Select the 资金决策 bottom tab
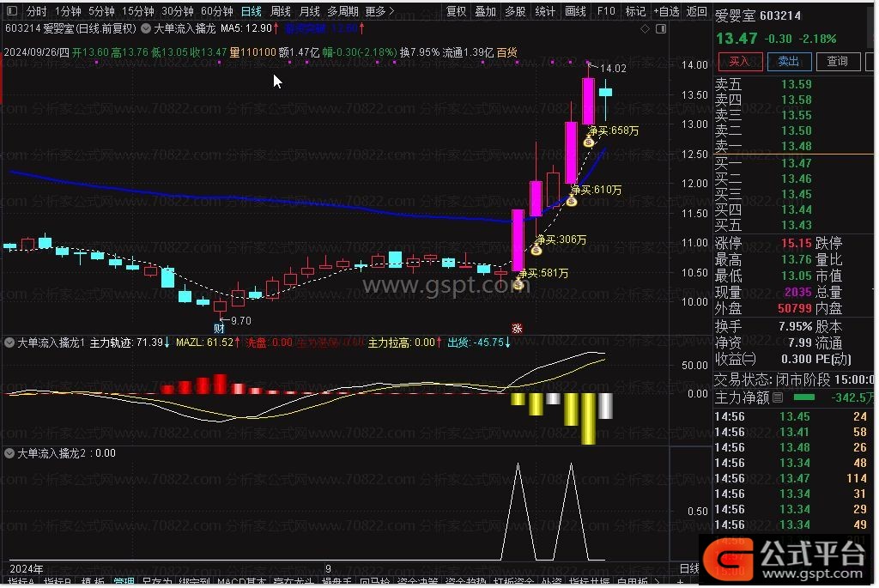Image resolution: width=879 pixels, height=588 pixels. 417,582
